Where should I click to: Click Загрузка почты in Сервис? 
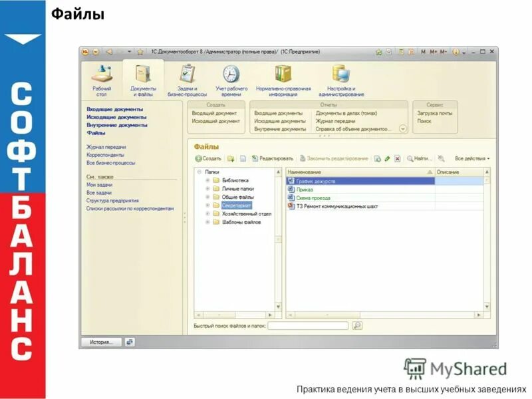pos(435,113)
